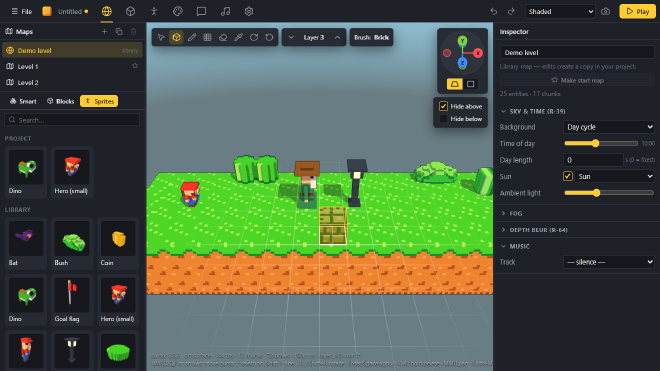Pick the project Hero (small) sprite

tap(72, 172)
